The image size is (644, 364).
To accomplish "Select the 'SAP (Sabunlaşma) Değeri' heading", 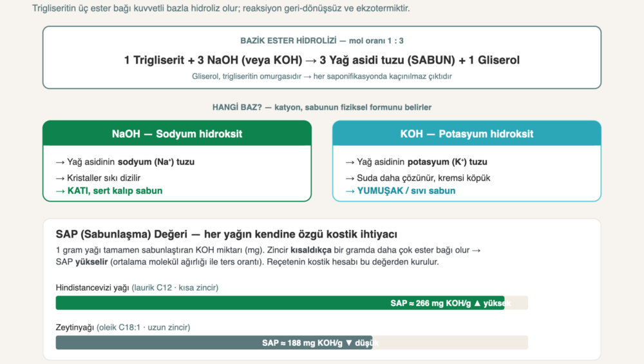I will (226, 234).
